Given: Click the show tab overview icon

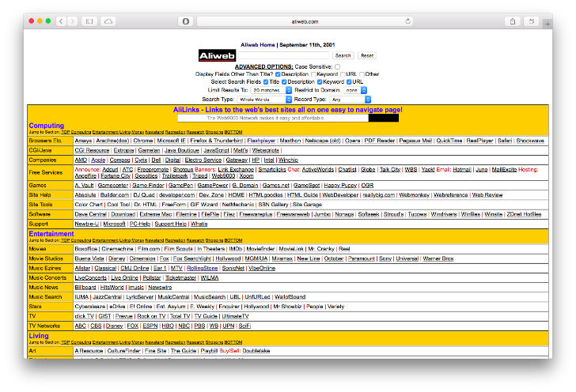Looking at the screenshot, I should [532, 21].
